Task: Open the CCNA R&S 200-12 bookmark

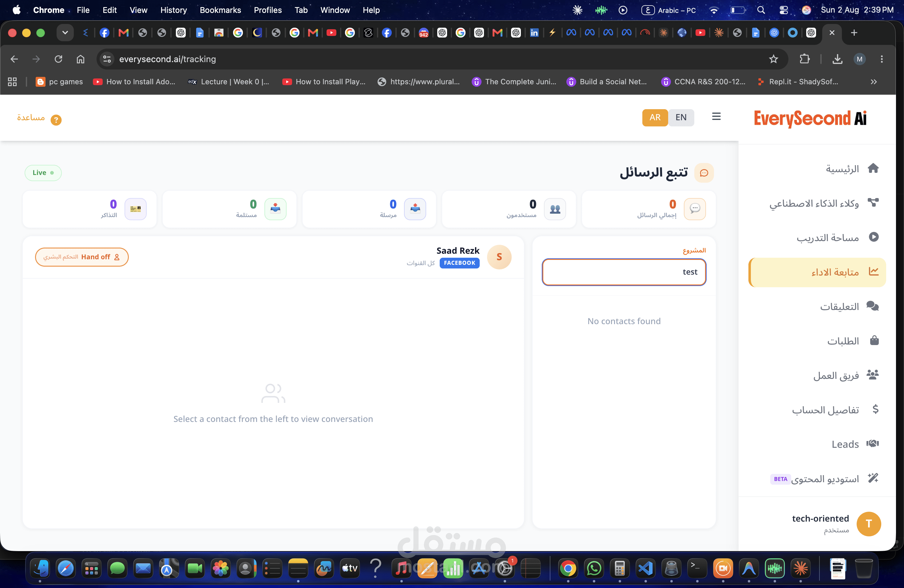Action: point(704,82)
